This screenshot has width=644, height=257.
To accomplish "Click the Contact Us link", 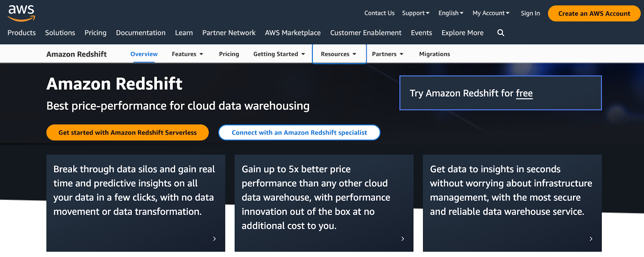I will coord(380,13).
